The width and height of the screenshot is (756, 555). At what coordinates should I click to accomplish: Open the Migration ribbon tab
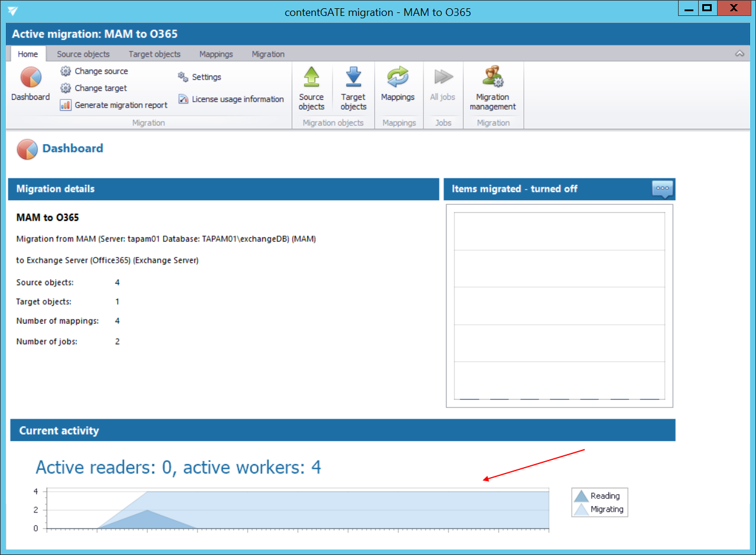[x=268, y=54]
